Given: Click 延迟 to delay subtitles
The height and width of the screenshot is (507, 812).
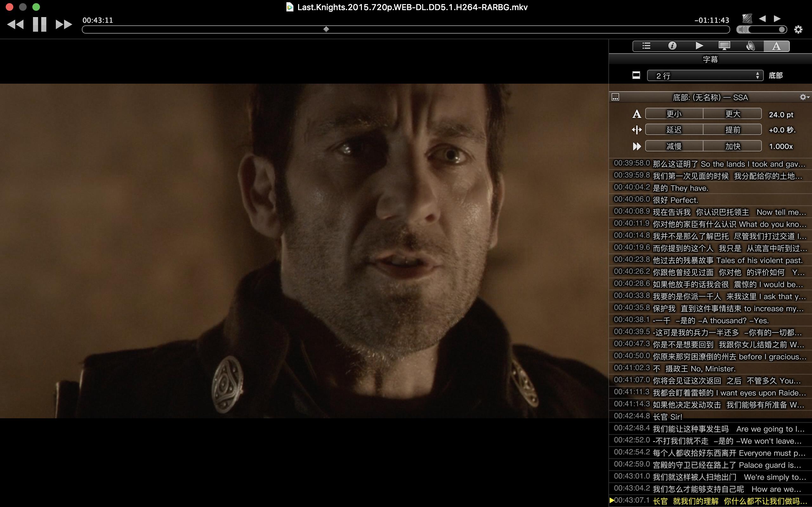Looking at the screenshot, I should 674,130.
